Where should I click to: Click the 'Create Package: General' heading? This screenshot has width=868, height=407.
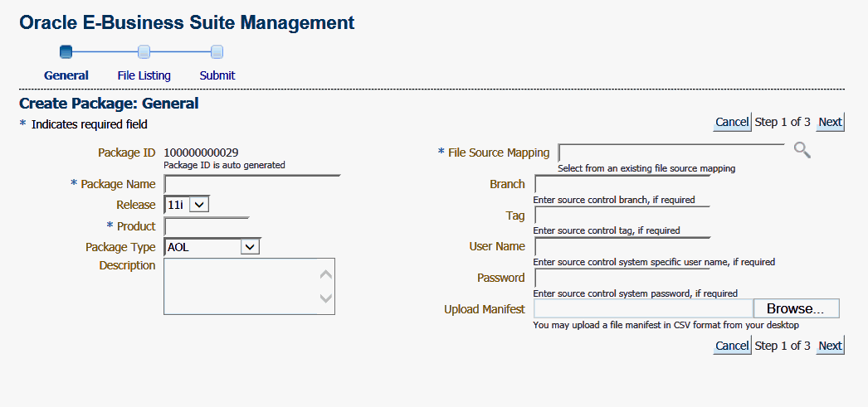pyautogui.click(x=109, y=104)
